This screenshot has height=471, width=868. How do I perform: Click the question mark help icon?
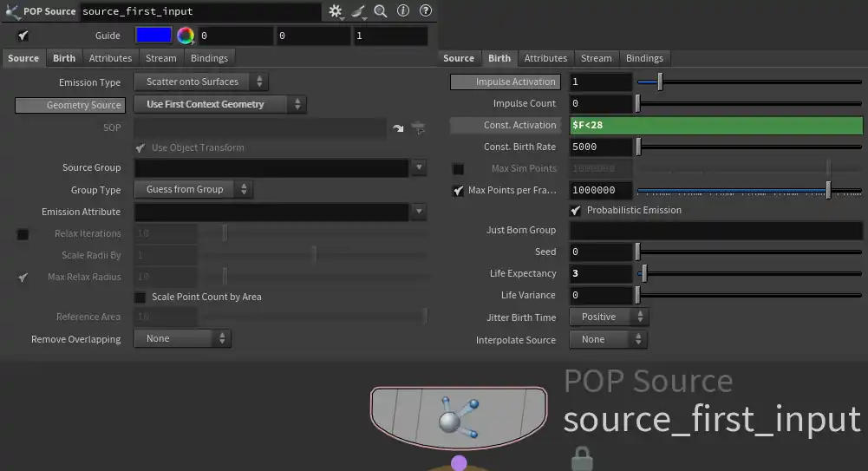pyautogui.click(x=425, y=11)
